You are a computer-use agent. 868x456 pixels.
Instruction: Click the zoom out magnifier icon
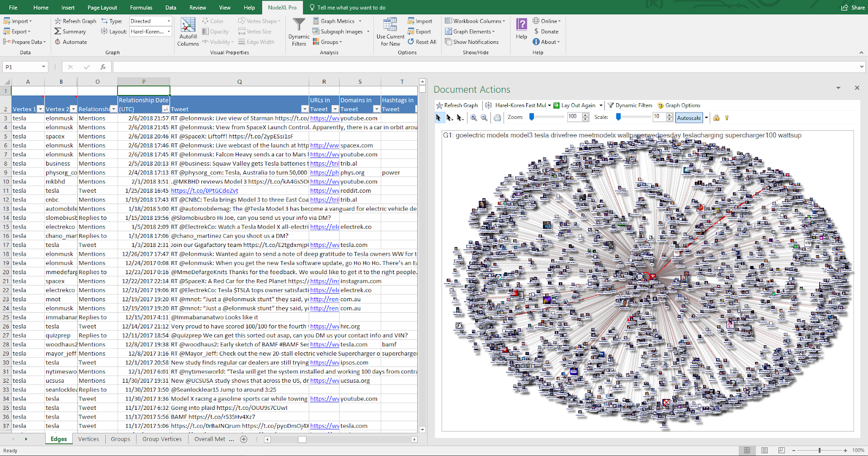coord(484,117)
